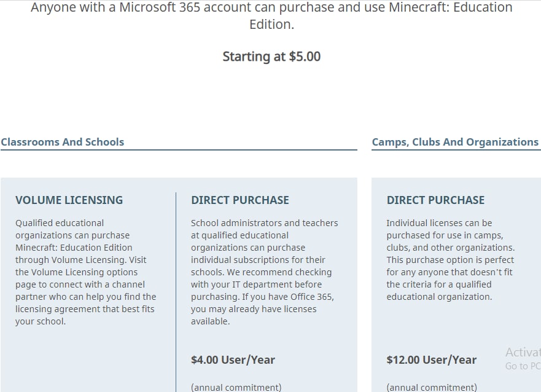Image resolution: width=541 pixels, height=392 pixels.
Task: Click DIRECT PURCHASE title under Classrooms And Schools
Action: [240, 200]
